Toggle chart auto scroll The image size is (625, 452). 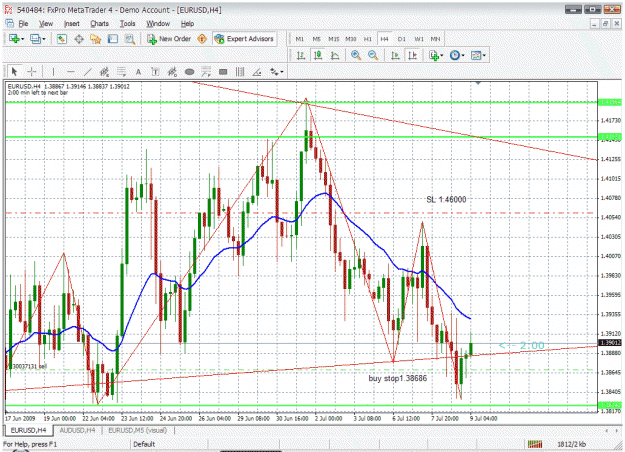(395, 55)
